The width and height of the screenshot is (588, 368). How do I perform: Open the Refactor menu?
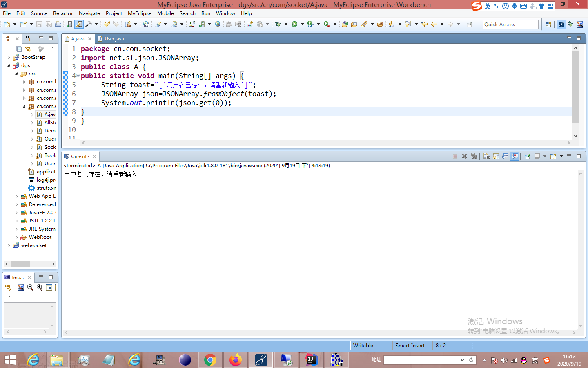coord(63,13)
